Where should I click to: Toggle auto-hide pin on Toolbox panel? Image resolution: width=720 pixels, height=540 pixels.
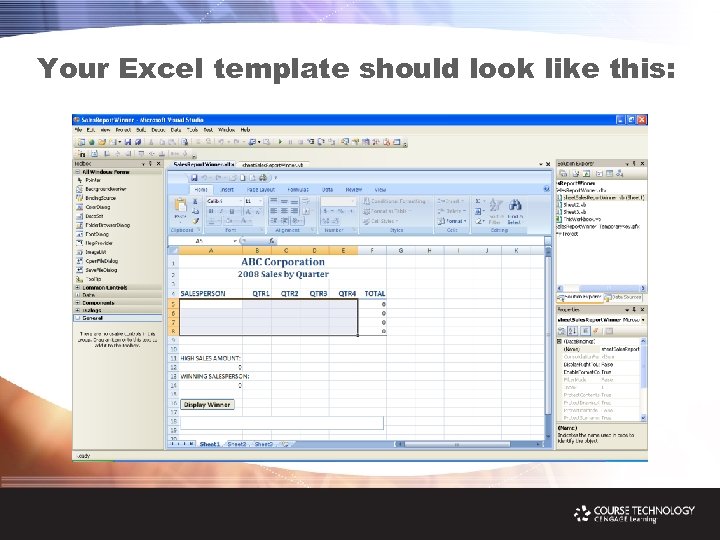click(151, 163)
